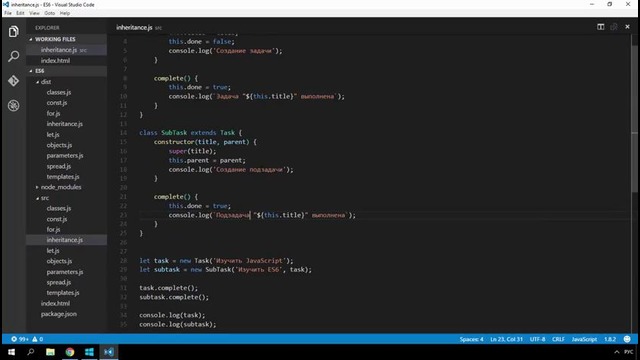Click the feedback smiley in status bar

click(627, 339)
